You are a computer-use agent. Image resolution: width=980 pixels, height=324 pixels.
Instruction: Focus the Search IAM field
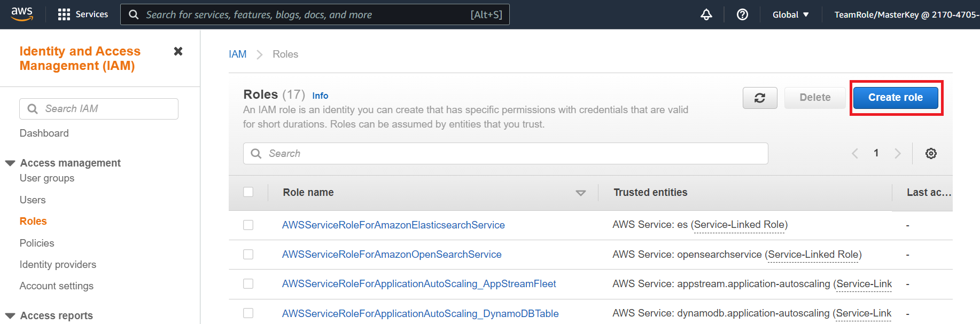pyautogui.click(x=99, y=109)
